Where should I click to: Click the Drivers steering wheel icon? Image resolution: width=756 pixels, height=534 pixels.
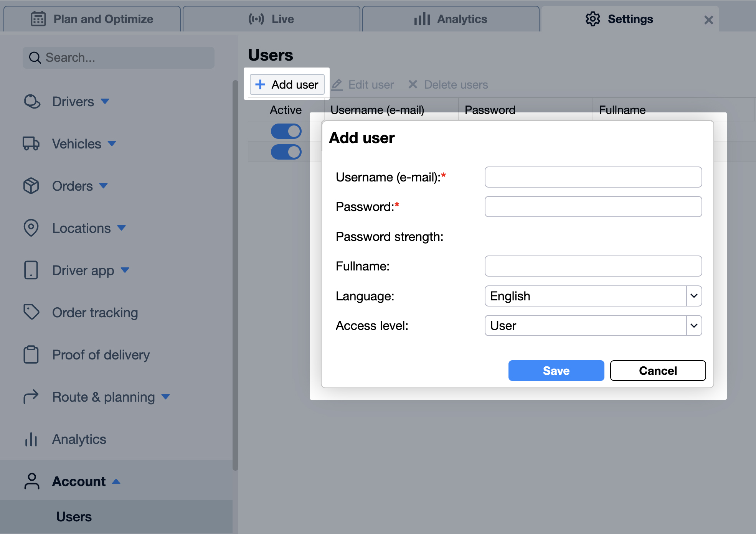pos(32,102)
